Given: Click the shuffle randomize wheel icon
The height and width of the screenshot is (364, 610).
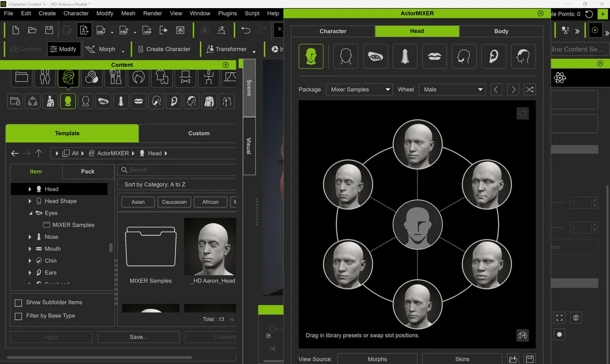Looking at the screenshot, I should click(530, 89).
